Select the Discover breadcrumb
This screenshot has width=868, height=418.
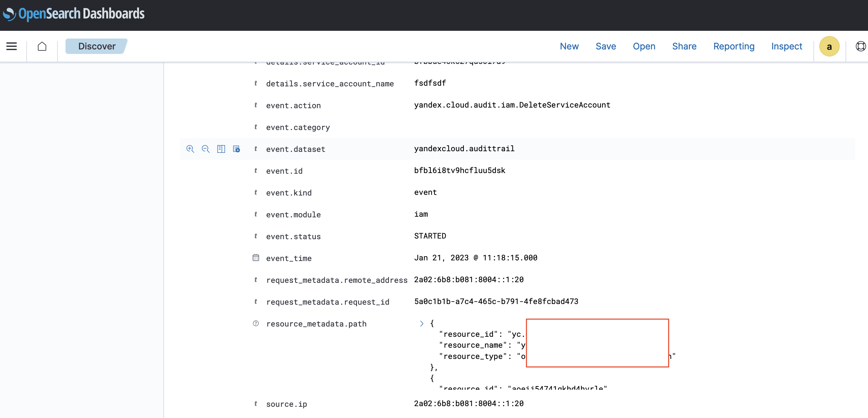tap(96, 46)
